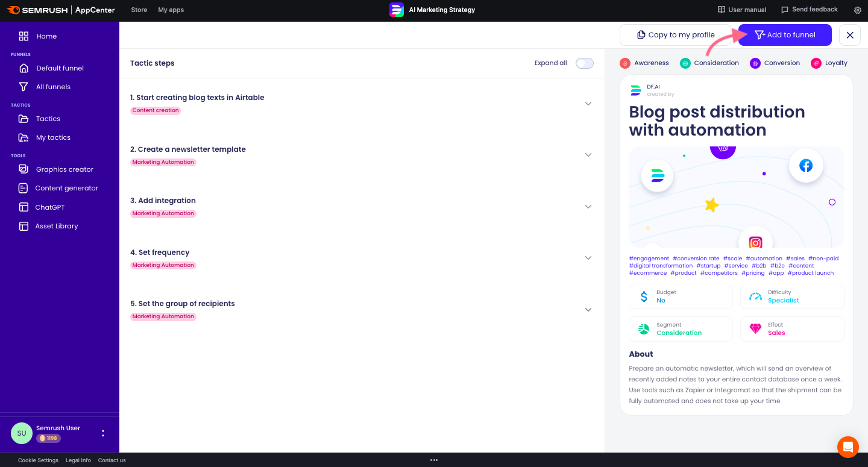Click the Add to funnel button
Image resolution: width=868 pixels, height=467 pixels.
click(785, 35)
